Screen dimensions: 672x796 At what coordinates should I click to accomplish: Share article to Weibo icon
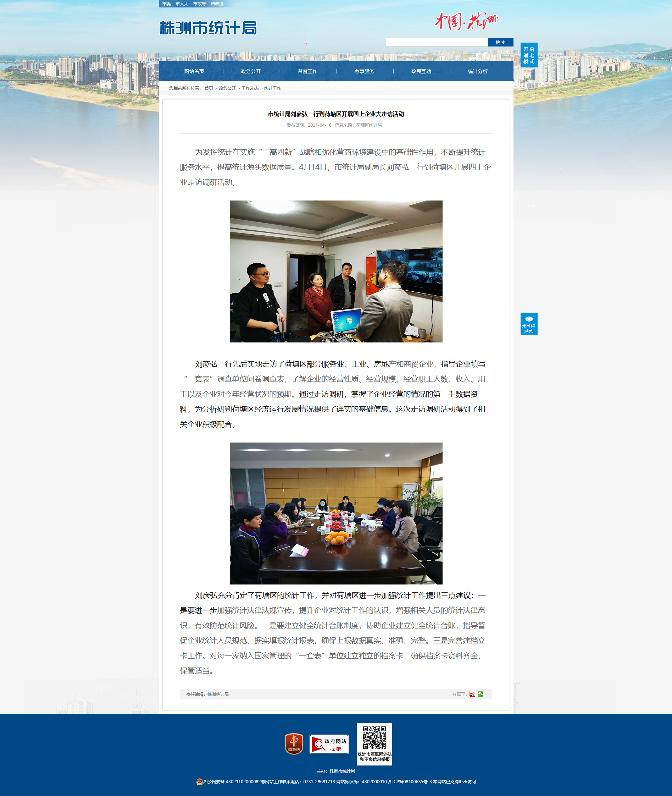pyautogui.click(x=472, y=694)
